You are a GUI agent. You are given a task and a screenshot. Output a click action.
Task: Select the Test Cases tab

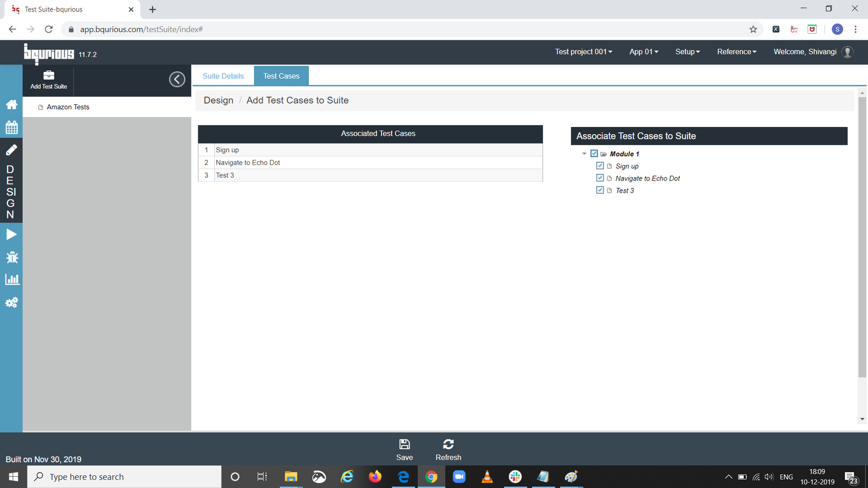(x=281, y=76)
